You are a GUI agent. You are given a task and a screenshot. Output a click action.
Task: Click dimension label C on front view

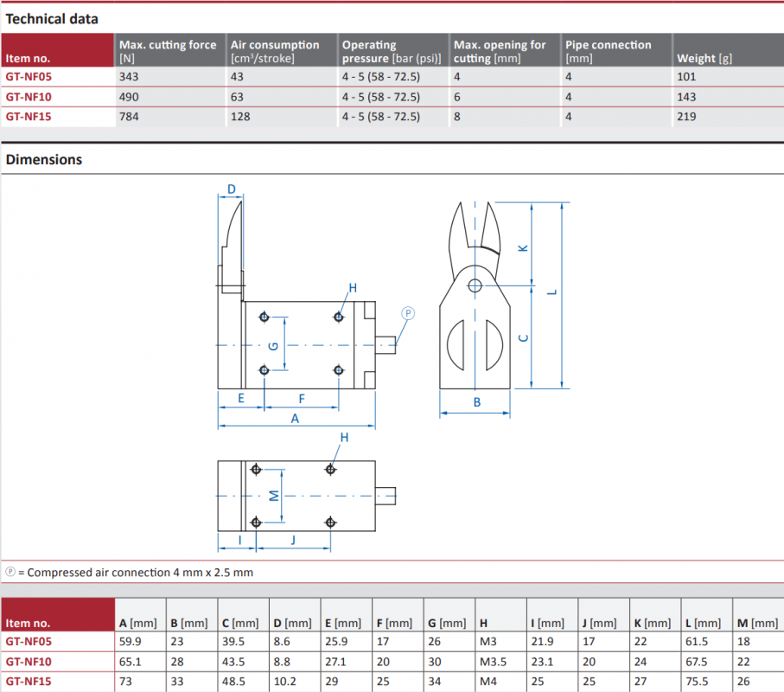pos(524,338)
